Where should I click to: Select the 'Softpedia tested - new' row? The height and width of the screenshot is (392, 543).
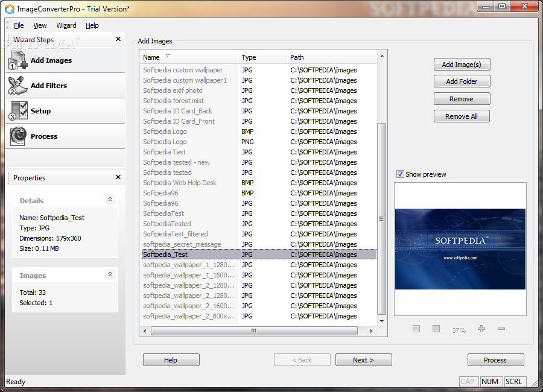(x=258, y=162)
